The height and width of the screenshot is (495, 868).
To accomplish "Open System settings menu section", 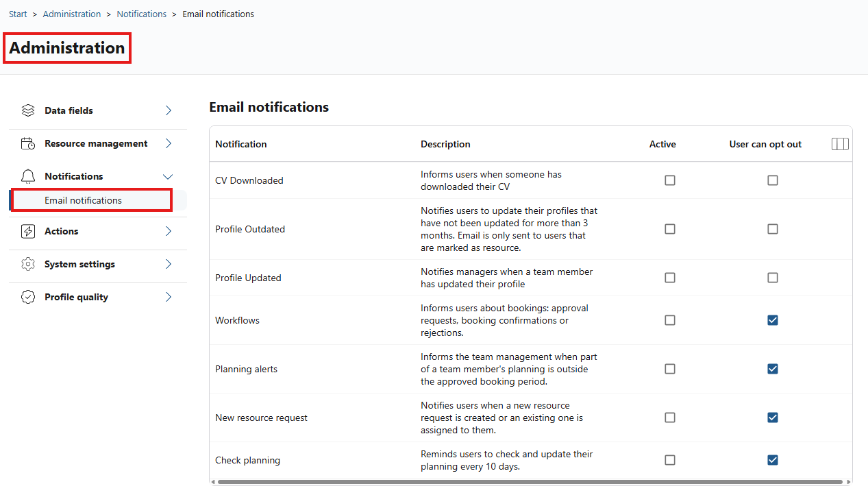I will coord(98,264).
